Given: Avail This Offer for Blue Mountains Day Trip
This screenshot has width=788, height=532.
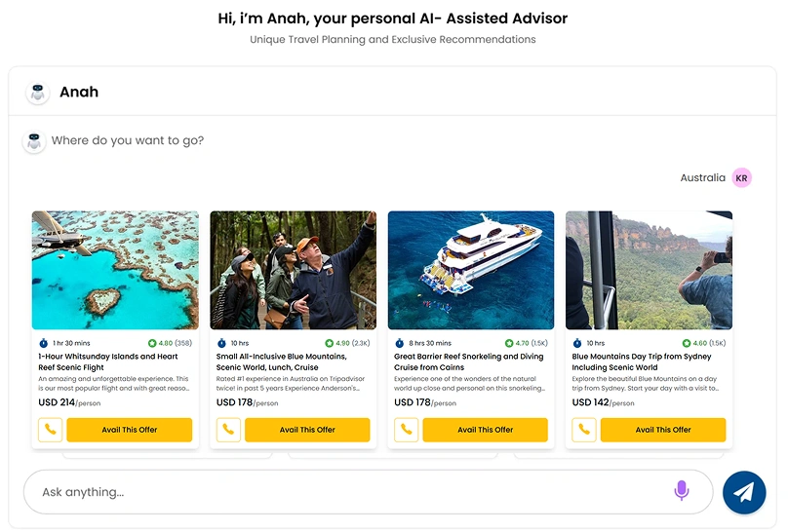Looking at the screenshot, I should [x=663, y=430].
